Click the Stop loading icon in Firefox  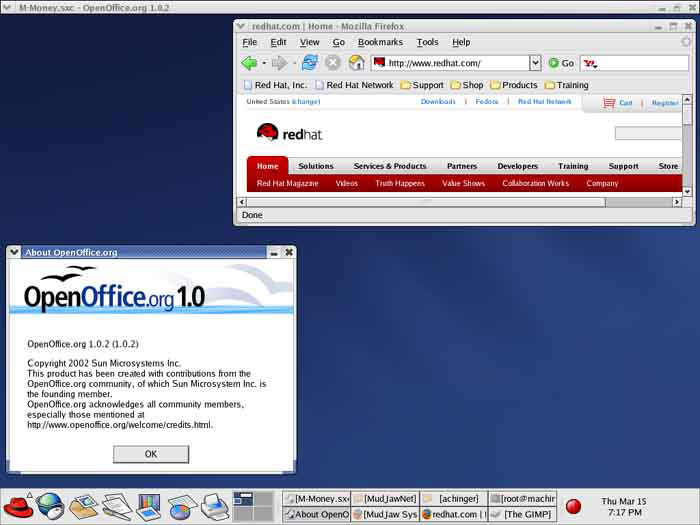pos(333,63)
